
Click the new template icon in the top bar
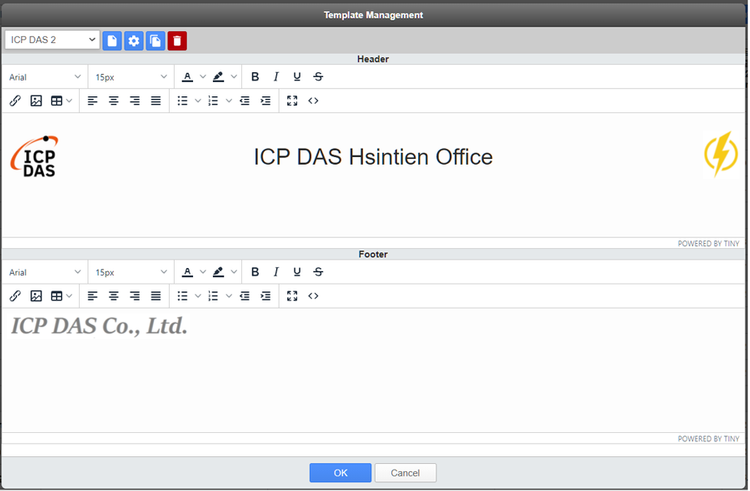coord(112,41)
